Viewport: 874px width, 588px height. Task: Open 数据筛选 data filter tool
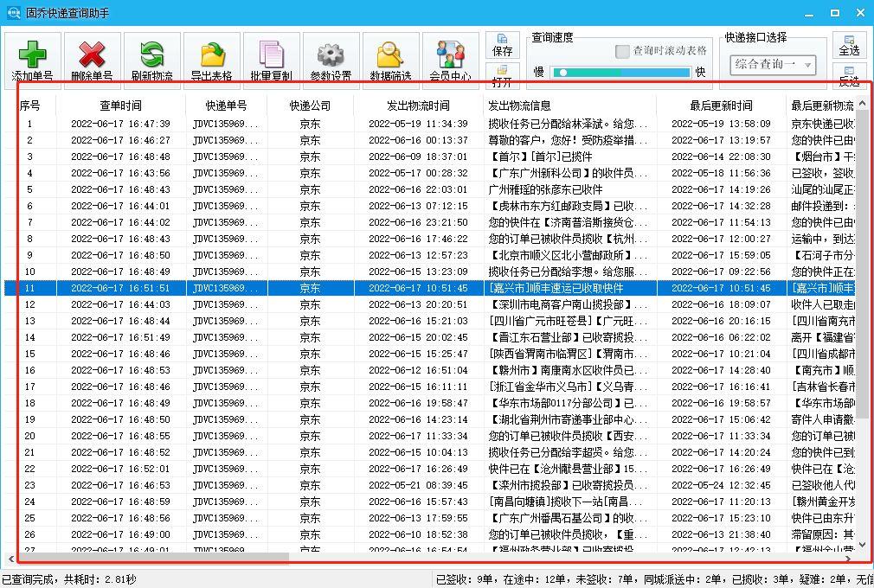[390, 55]
